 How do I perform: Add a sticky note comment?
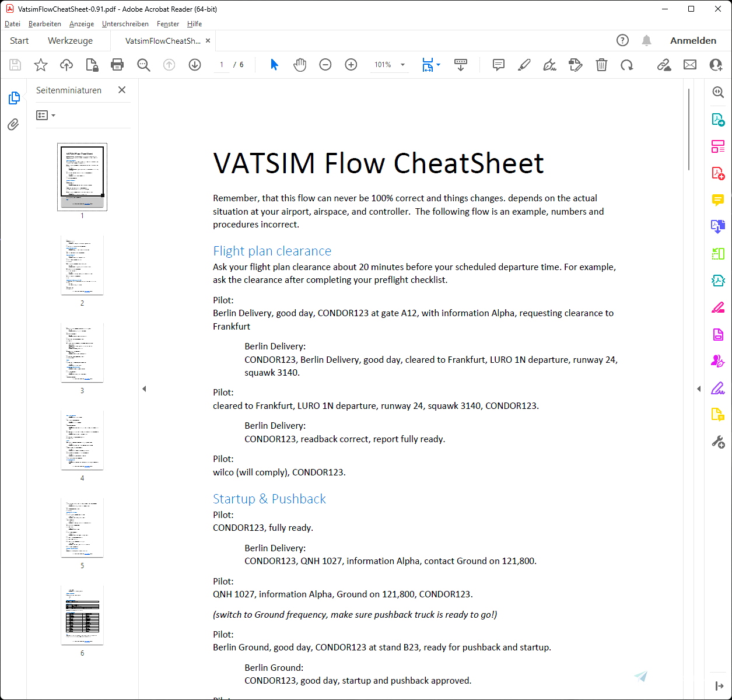[498, 65]
